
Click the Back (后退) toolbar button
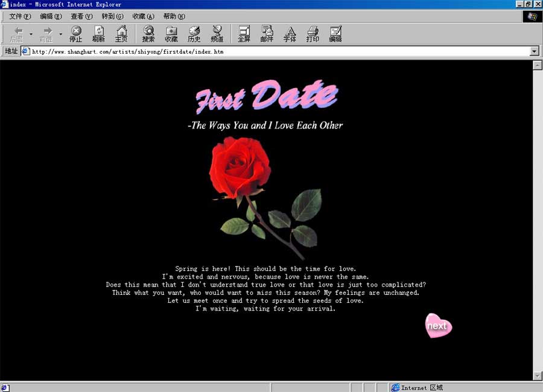point(17,34)
